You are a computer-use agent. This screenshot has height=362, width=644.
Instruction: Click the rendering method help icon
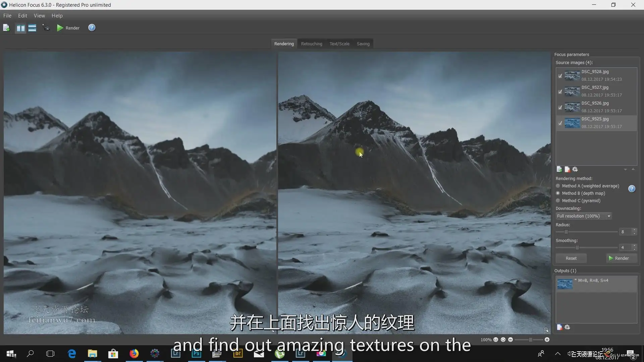(632, 189)
